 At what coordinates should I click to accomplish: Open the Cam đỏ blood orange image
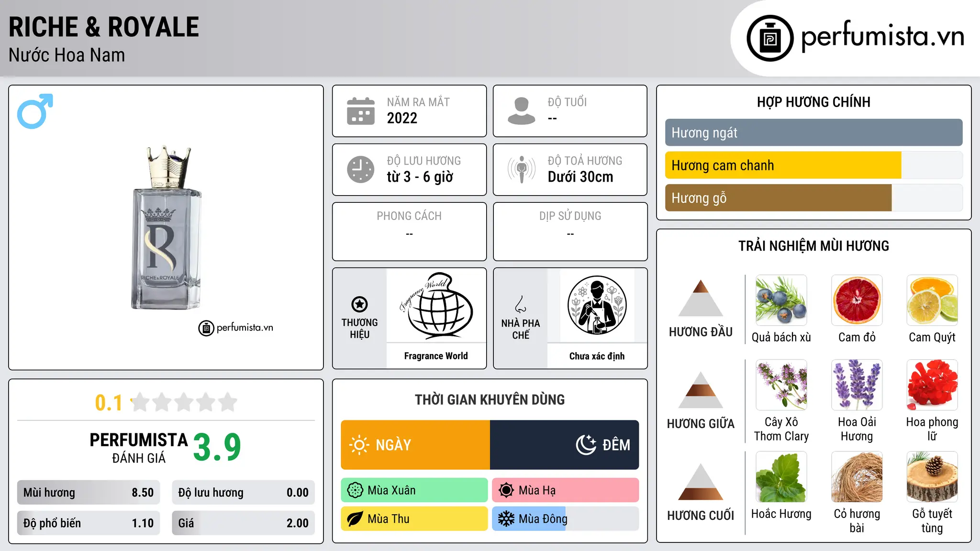pyautogui.click(x=857, y=300)
